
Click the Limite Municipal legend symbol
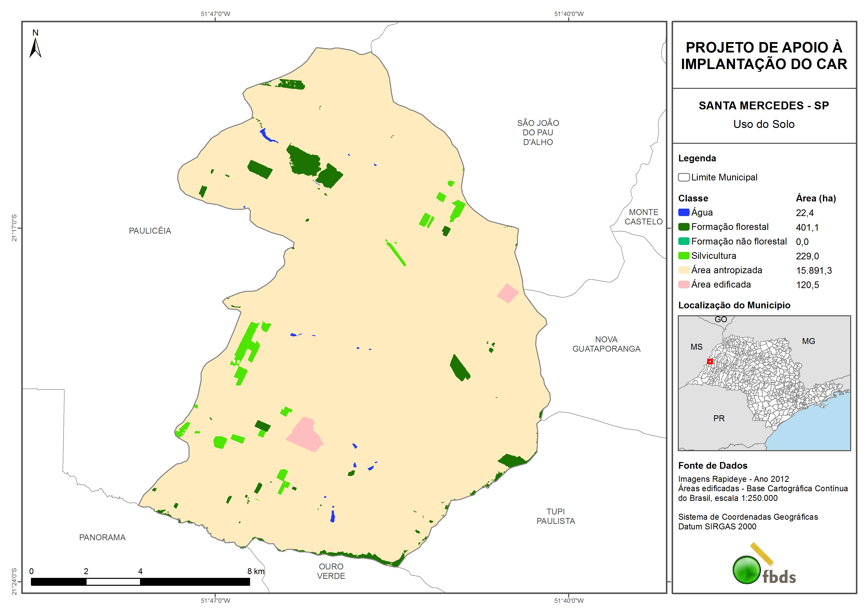click(x=683, y=177)
